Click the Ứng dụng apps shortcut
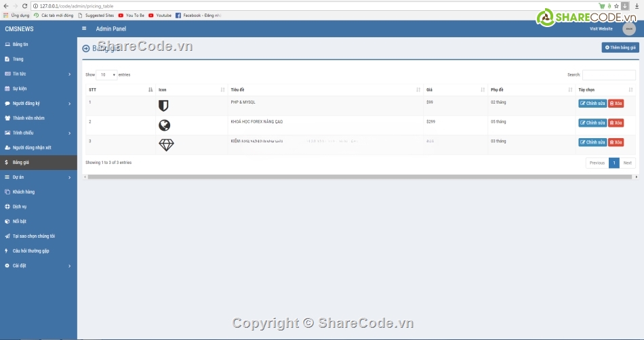 click(x=16, y=15)
